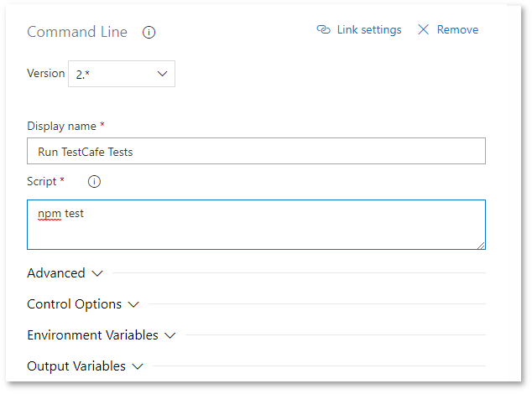Focus the Display name field
The width and height of the screenshot is (532, 394).
coord(256,152)
